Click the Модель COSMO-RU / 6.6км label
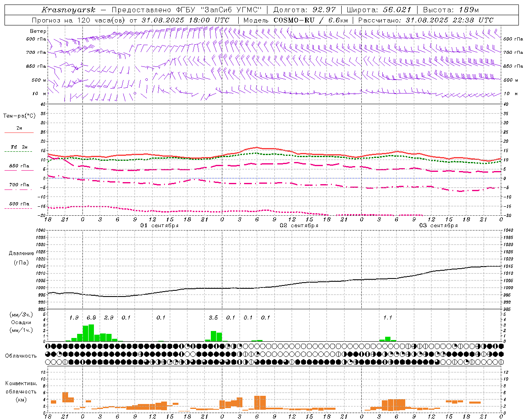Image resolution: width=525 pixels, height=420 pixels. coord(295,20)
